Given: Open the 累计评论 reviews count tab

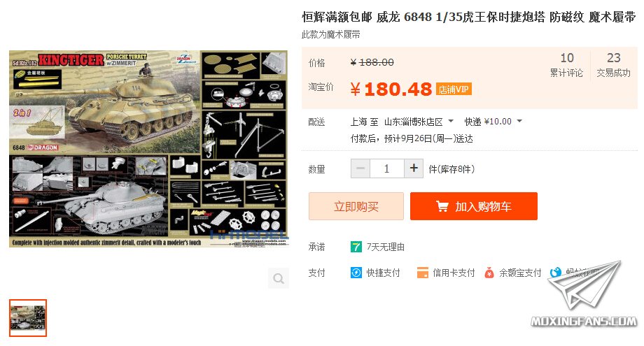Looking at the screenshot, I should tap(567, 65).
